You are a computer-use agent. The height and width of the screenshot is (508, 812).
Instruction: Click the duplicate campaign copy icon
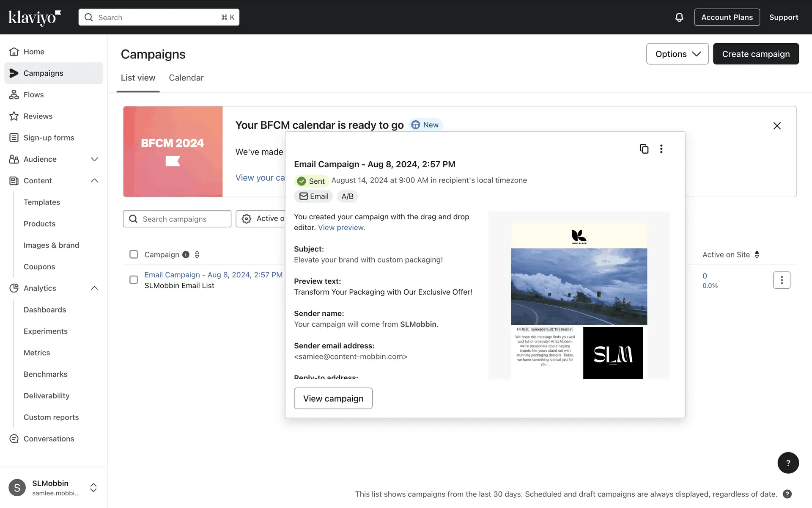(x=644, y=149)
